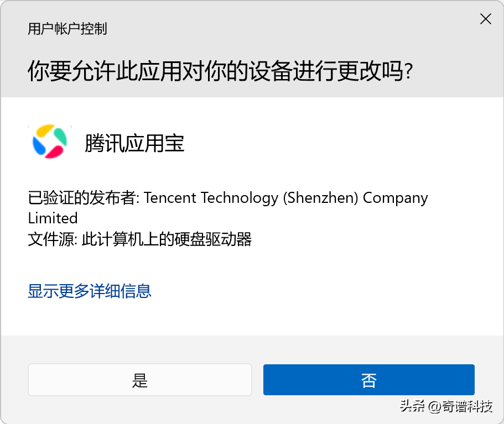Click the 腾讯应用宝 colorful app icon

point(50,142)
